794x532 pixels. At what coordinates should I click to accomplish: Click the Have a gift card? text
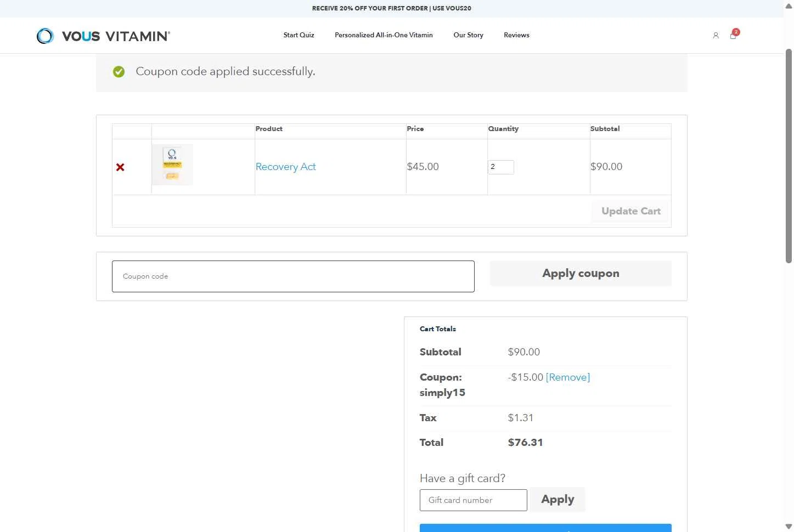(x=463, y=478)
